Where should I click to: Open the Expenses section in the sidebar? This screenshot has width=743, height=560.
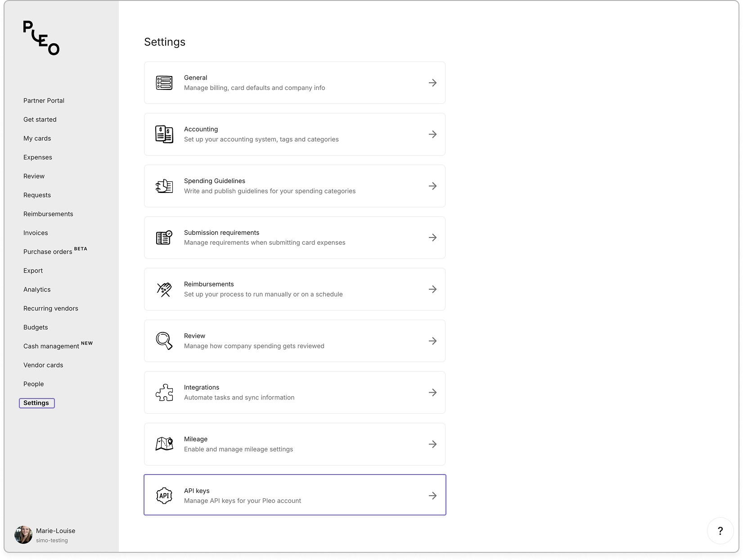point(38,157)
